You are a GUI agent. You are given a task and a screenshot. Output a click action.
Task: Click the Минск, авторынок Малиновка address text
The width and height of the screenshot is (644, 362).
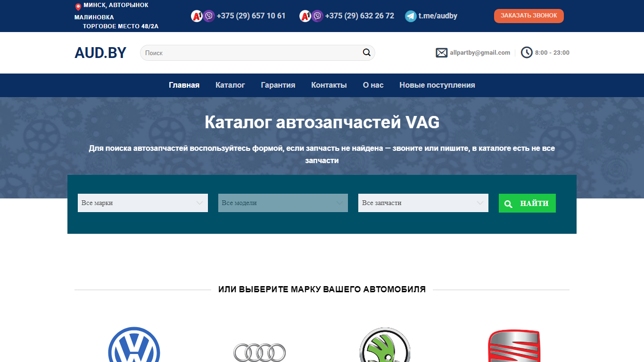coord(112,11)
